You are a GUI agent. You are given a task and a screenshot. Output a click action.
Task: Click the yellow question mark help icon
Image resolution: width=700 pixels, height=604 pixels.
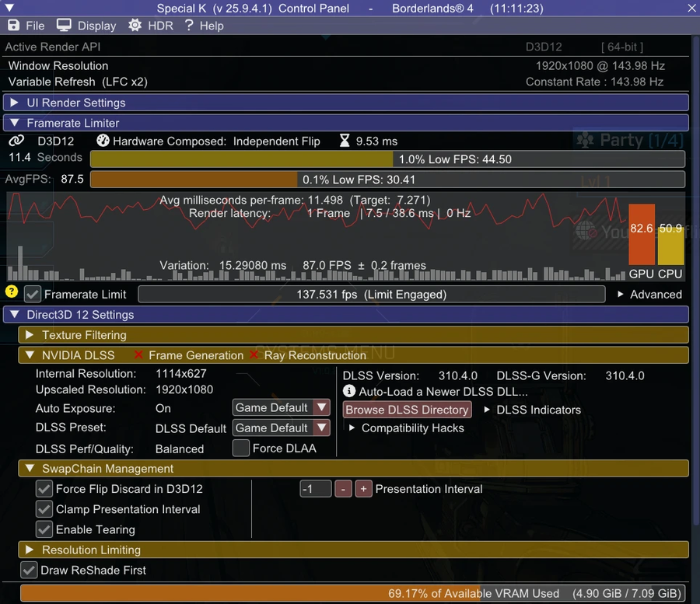(x=12, y=292)
